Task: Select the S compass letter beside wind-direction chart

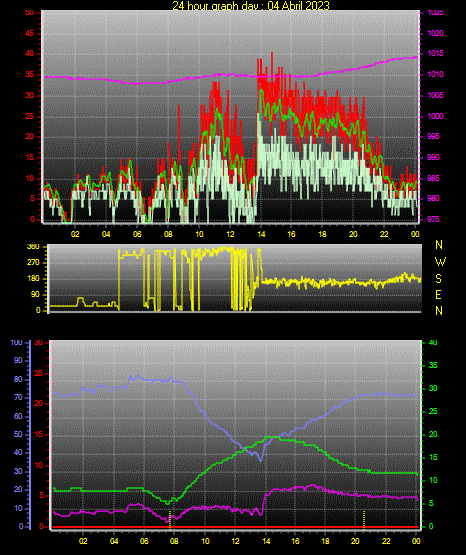Action: [x=438, y=279]
